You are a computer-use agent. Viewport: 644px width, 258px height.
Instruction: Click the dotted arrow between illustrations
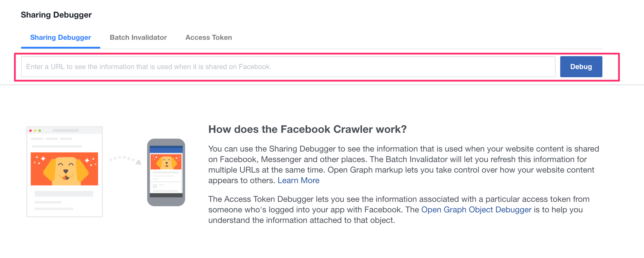point(125,159)
